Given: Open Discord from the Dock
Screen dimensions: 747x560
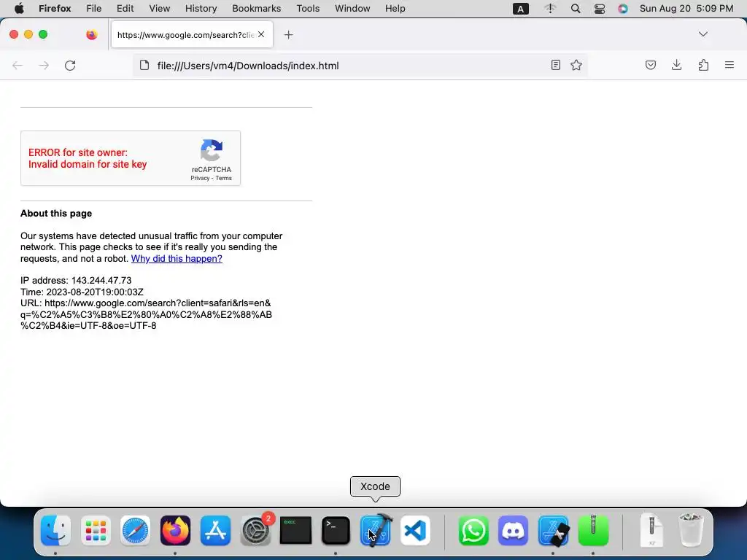Looking at the screenshot, I should pos(513,531).
